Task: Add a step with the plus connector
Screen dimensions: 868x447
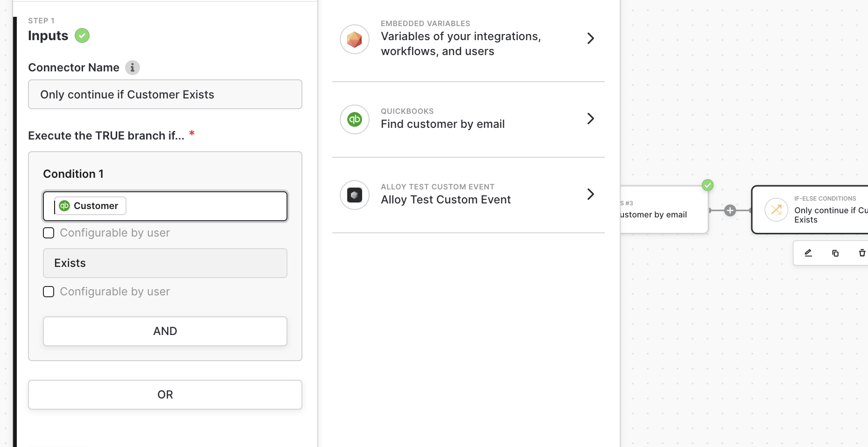Action: (x=730, y=210)
